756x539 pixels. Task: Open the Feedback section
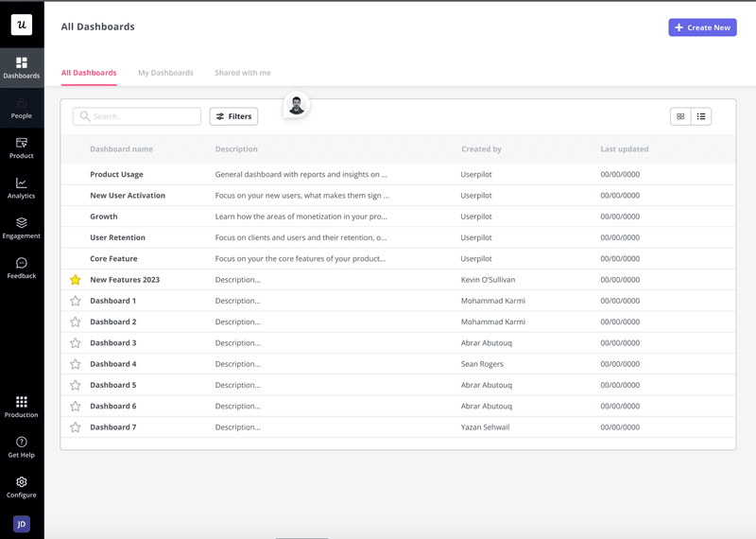coord(22,269)
